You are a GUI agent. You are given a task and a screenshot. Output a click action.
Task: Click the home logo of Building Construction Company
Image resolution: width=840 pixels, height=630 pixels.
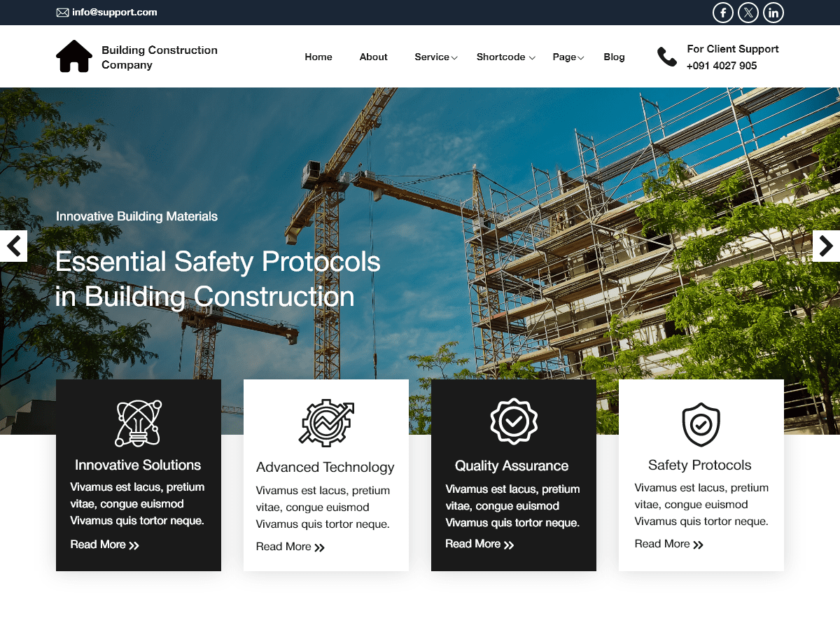coord(73,55)
